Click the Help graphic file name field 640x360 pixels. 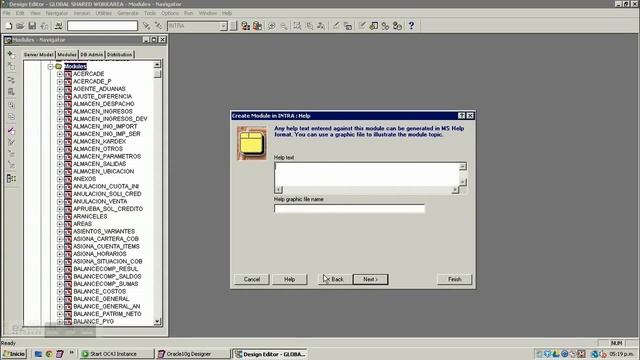coord(349,209)
